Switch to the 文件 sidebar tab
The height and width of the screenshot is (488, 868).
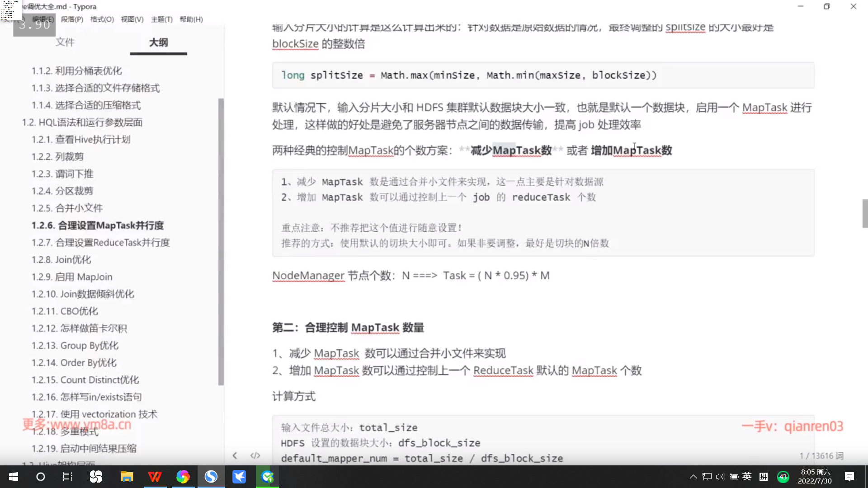65,42
